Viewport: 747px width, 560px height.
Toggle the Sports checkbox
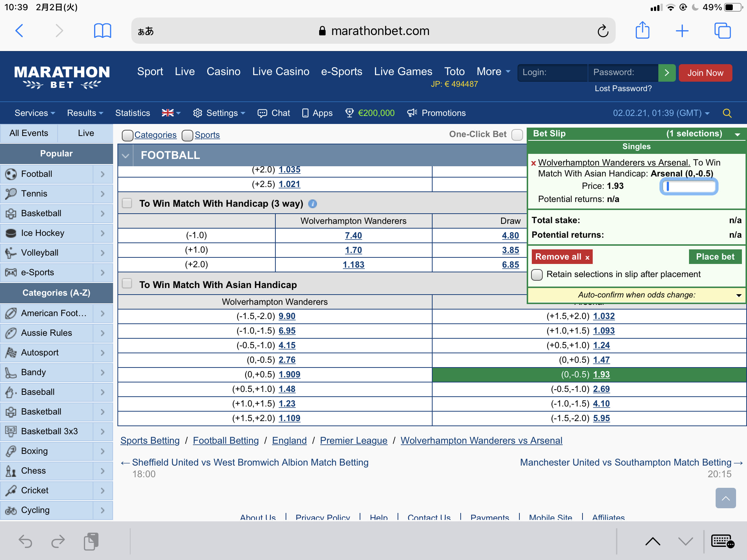[187, 135]
